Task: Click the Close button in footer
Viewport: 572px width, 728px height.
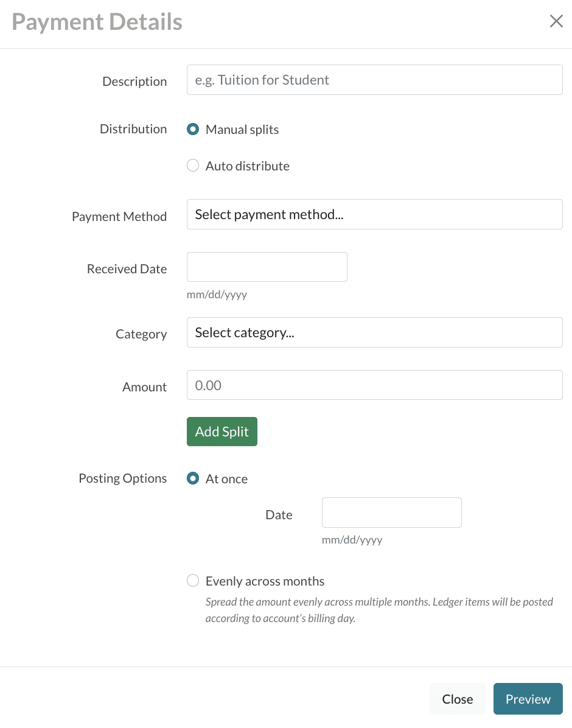Action: pyautogui.click(x=457, y=699)
